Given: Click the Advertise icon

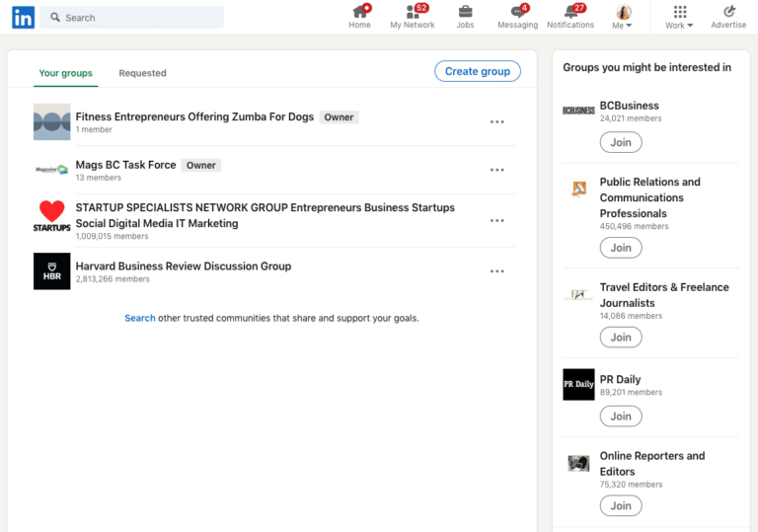Looking at the screenshot, I should tap(728, 13).
